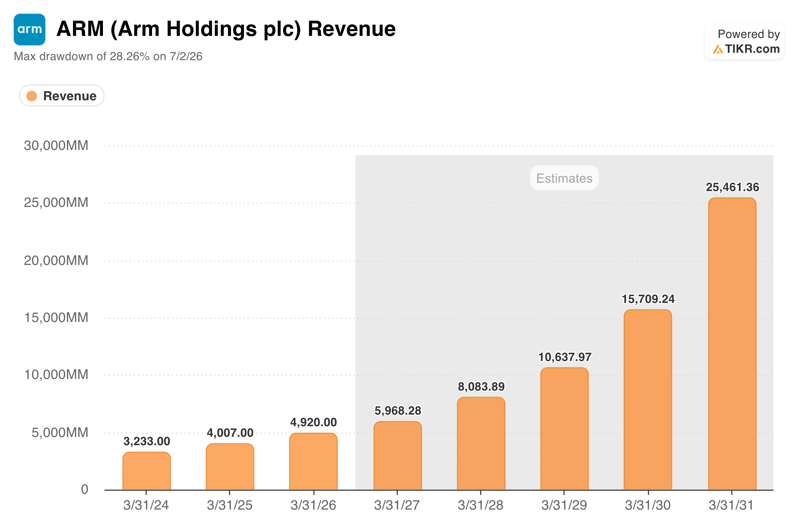
Task: Select the 3/31/27 estimate bar
Action: (x=398, y=456)
